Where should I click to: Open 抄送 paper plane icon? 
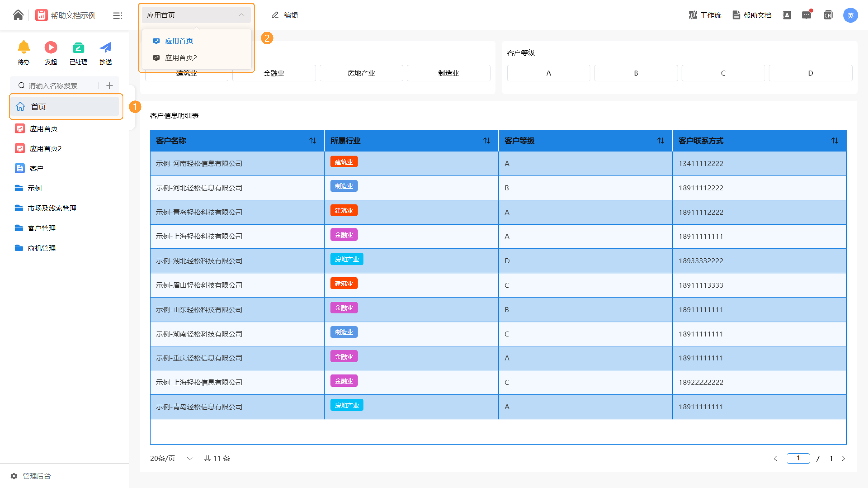point(106,47)
